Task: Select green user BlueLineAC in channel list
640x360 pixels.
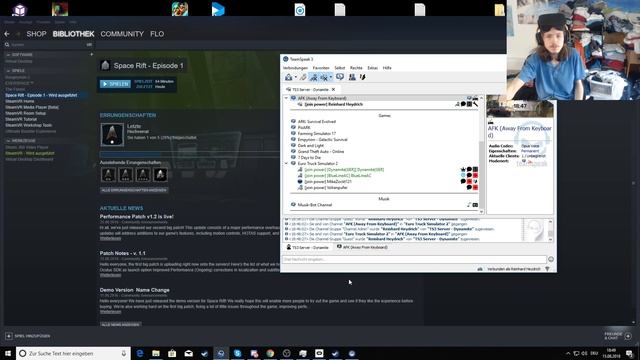Action: coord(338,176)
